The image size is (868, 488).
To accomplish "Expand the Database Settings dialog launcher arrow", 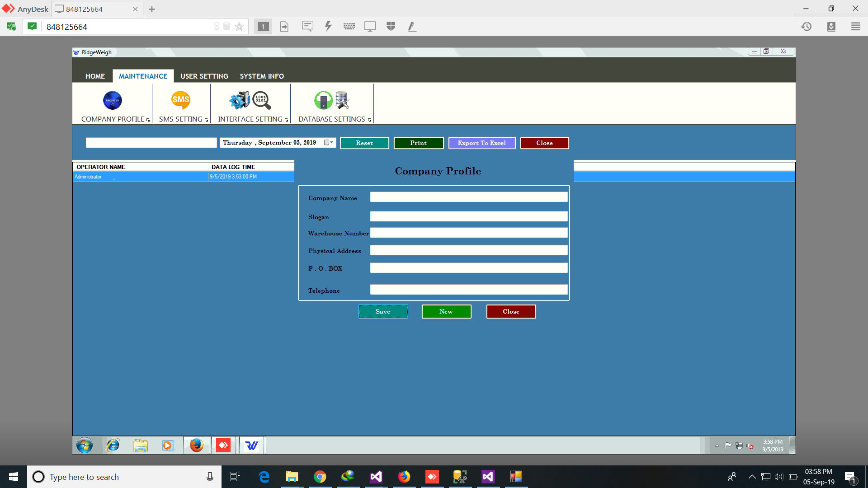I will click(370, 120).
